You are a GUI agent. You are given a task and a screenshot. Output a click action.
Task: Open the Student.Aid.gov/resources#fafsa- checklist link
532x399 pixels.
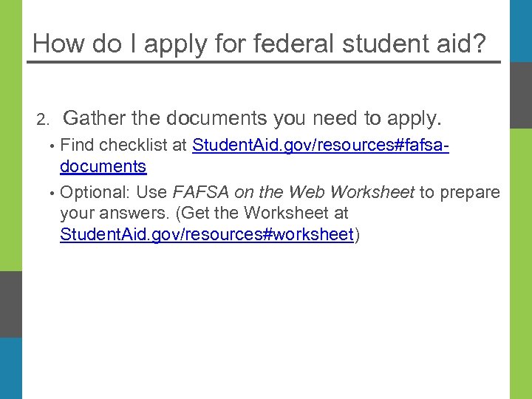pyautogui.click(x=321, y=146)
